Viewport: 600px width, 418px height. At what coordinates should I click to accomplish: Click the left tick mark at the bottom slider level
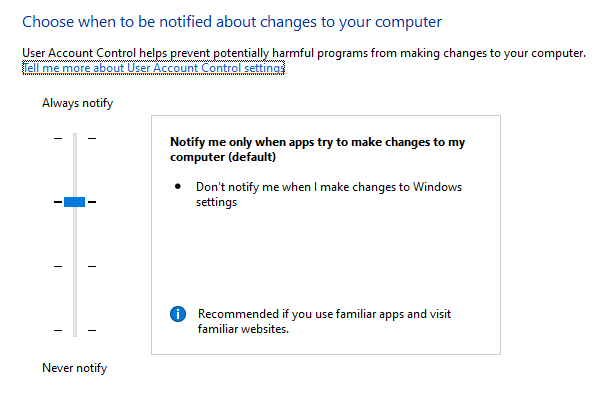pyautogui.click(x=57, y=330)
